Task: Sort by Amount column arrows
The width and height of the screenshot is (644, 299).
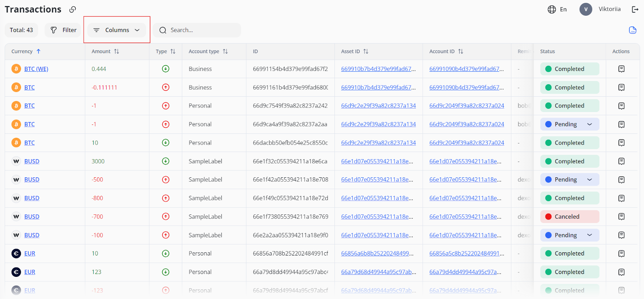Action: 117,52
